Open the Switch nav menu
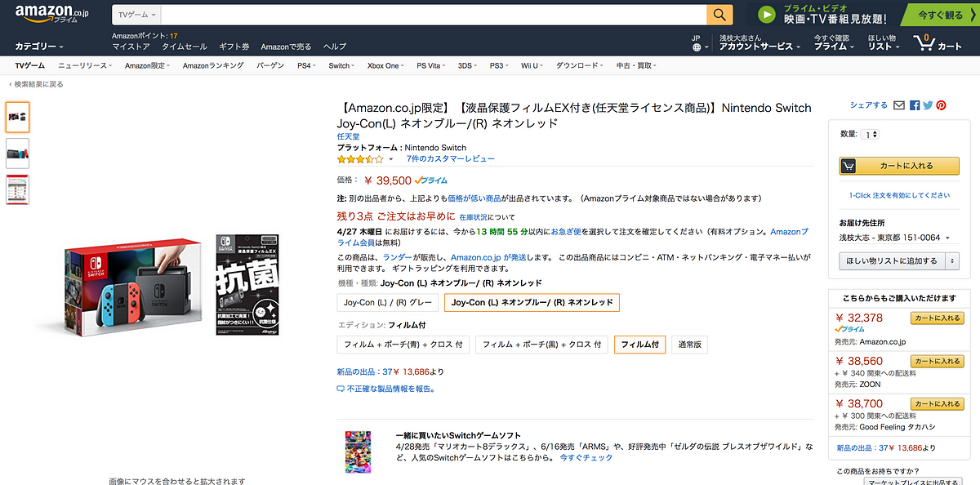Image resolution: width=980 pixels, height=485 pixels. [x=341, y=65]
